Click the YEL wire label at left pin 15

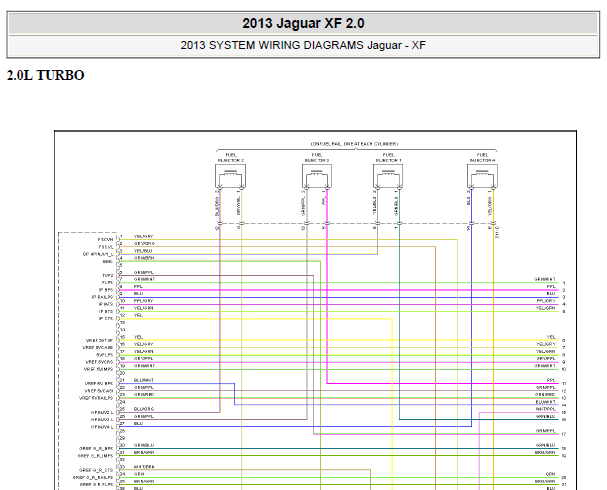pos(138,337)
